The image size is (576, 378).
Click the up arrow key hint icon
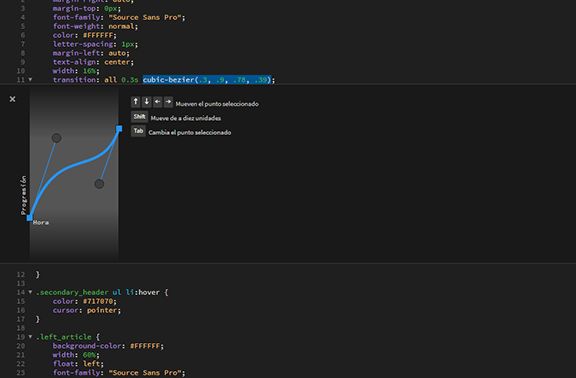pos(136,102)
